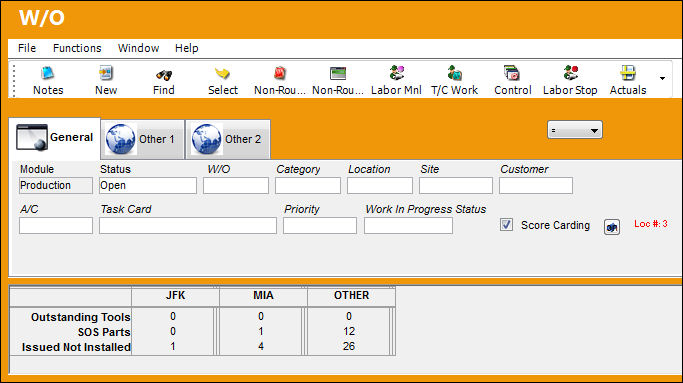This screenshot has height=383, width=683.
Task: Click the OTHER Issued Not Installed value 26
Action: click(x=348, y=346)
